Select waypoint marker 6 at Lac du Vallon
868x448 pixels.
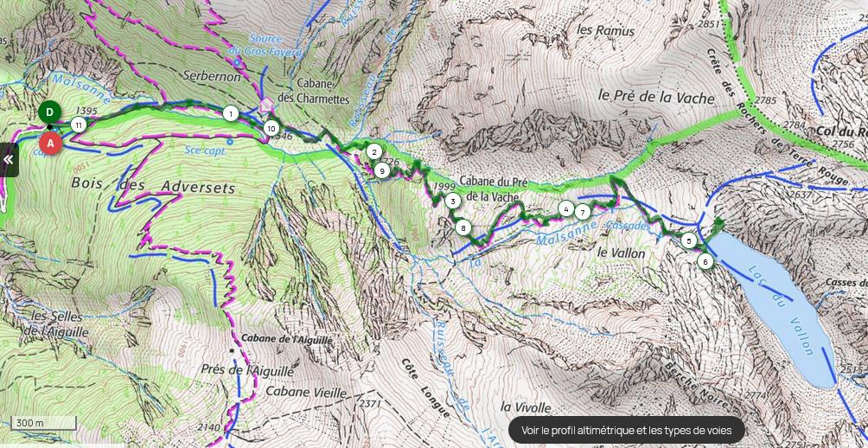tap(705, 261)
